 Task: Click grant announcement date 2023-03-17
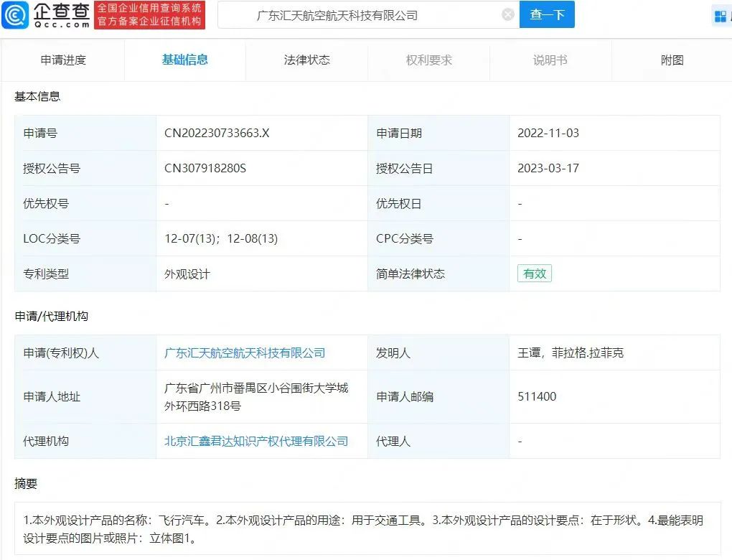548,168
